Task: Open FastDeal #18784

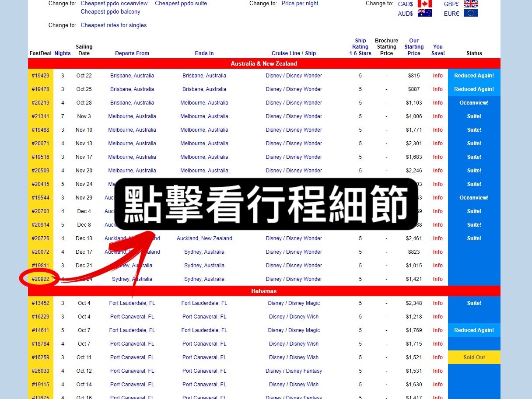Action: coord(41,344)
